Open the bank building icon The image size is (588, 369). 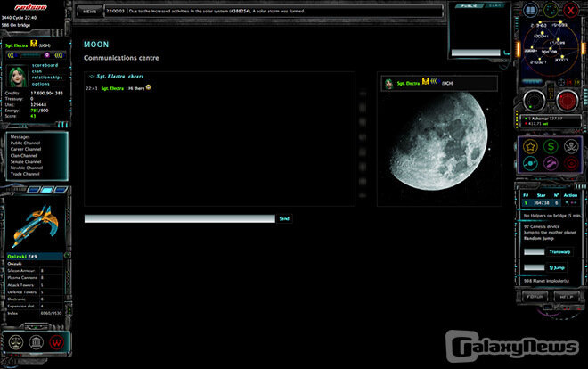37,342
